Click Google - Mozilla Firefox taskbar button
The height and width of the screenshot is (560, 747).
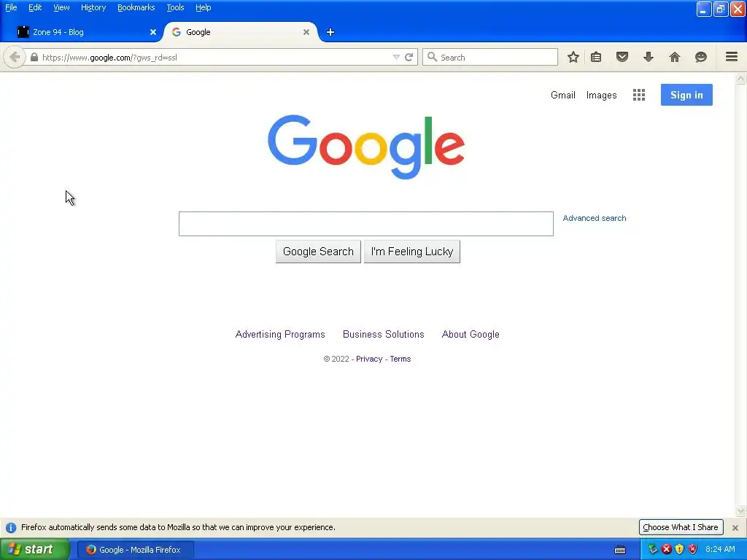(x=135, y=550)
